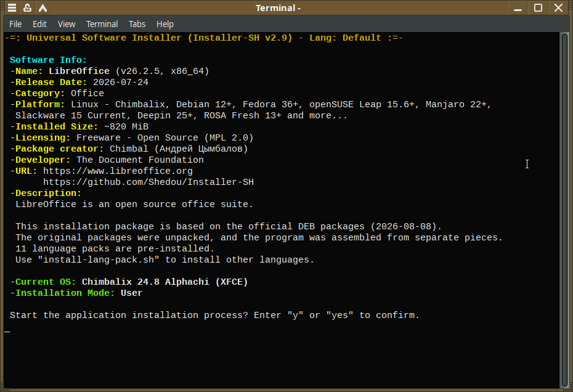Click the "~820 MiB" installed size value

[x=126, y=126]
